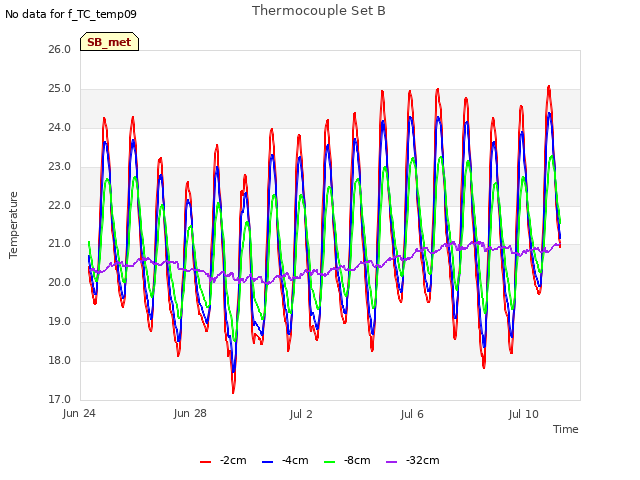Click the 23.0 y-axis tick label

pos(60,167)
